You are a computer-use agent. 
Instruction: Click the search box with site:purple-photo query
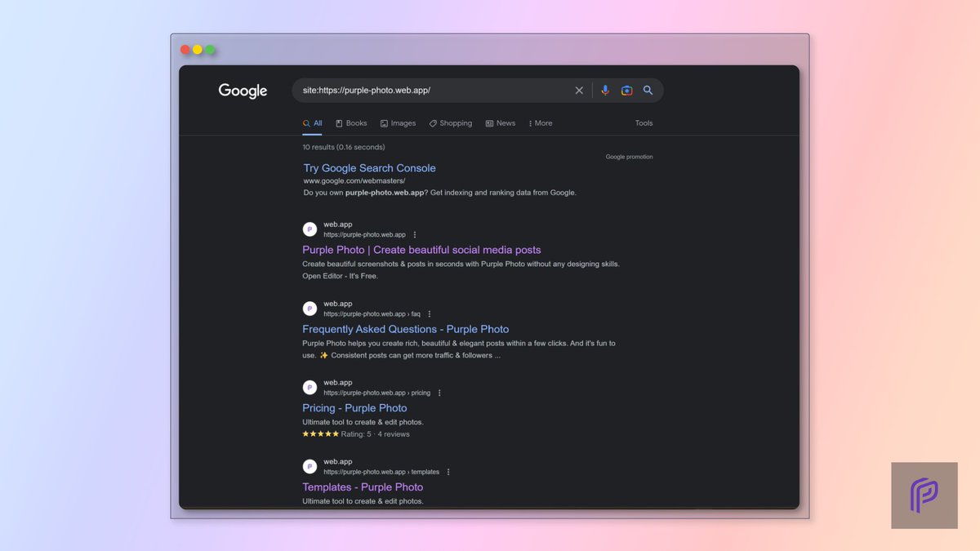pos(478,91)
